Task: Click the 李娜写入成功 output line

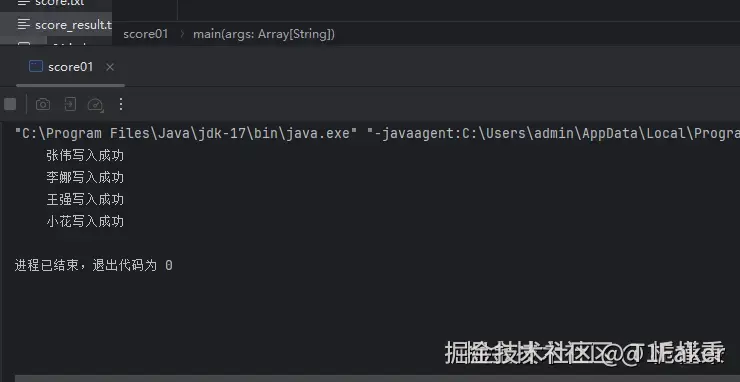Action: (x=85, y=178)
